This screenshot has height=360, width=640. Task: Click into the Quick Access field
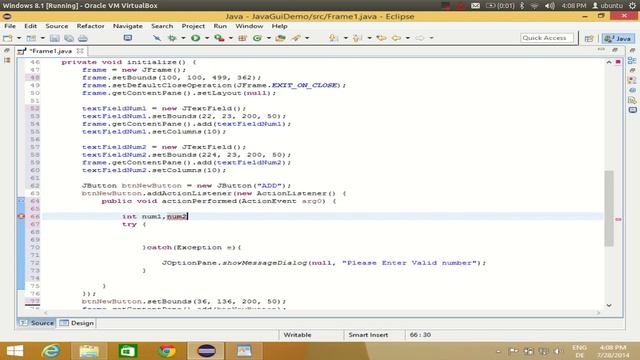coord(547,38)
